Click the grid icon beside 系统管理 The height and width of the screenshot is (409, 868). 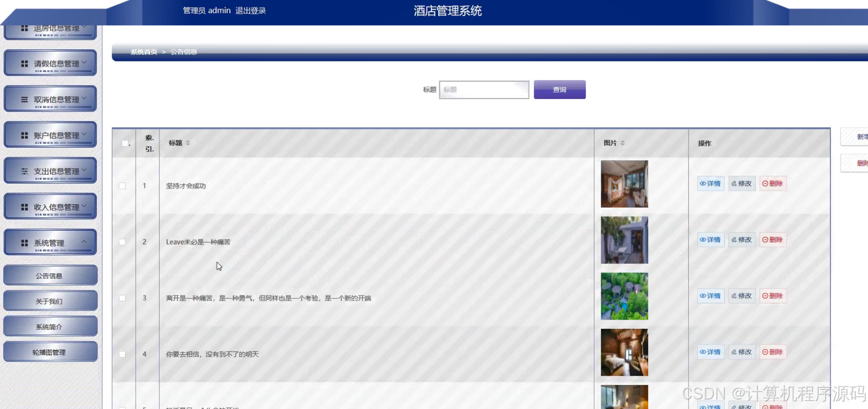(25, 243)
